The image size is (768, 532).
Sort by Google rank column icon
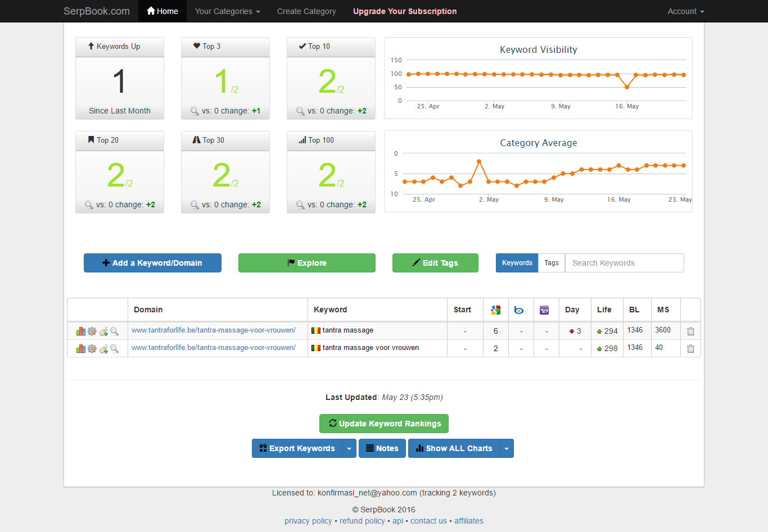(x=495, y=310)
